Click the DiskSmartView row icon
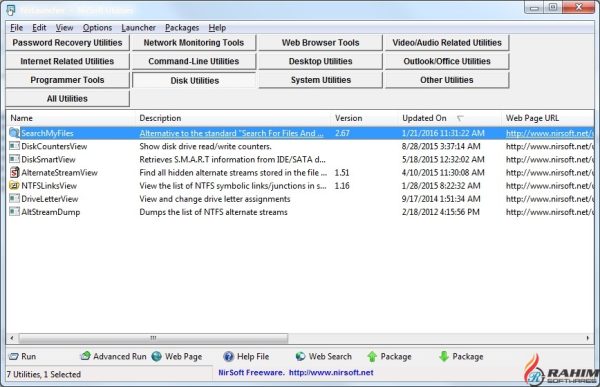The width and height of the screenshot is (600, 387). point(14,159)
